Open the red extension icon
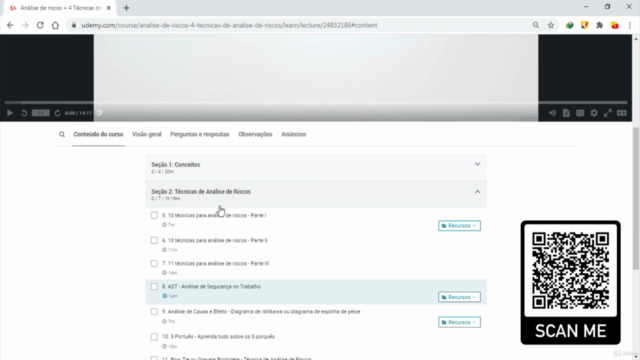Viewport: 640px width, 360px height. coord(615,25)
